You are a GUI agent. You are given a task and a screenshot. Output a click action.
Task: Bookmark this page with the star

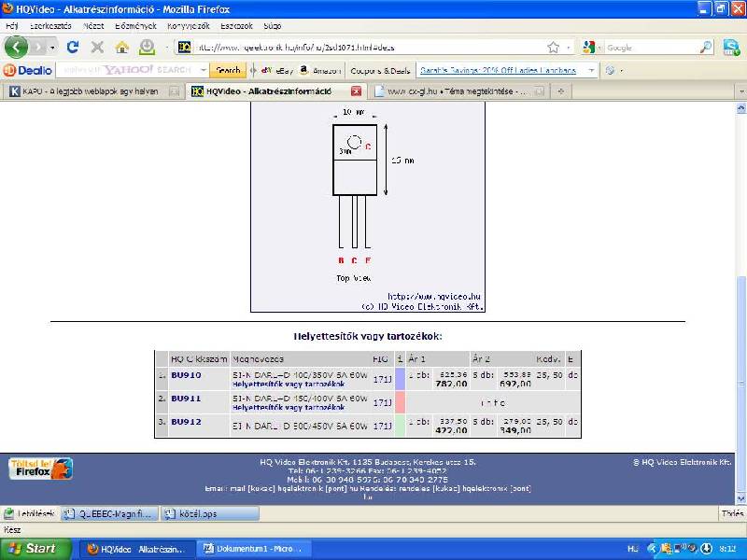[x=554, y=47]
